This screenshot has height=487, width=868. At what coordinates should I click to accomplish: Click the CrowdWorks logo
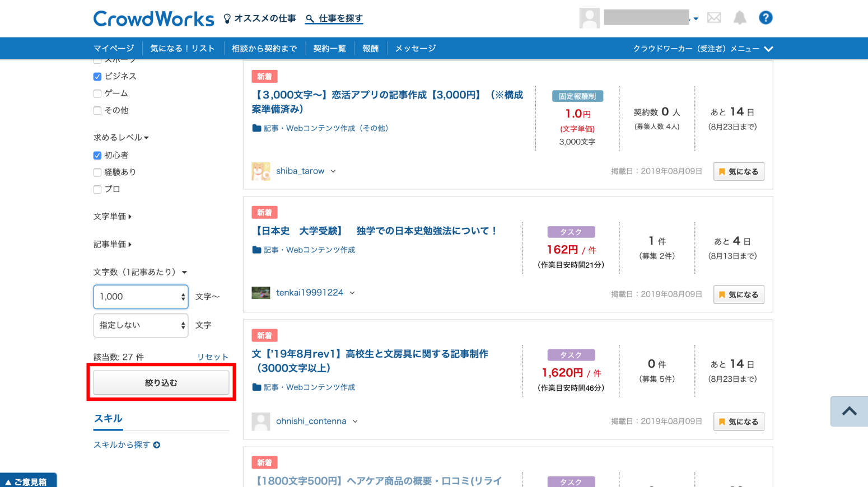pyautogui.click(x=153, y=18)
